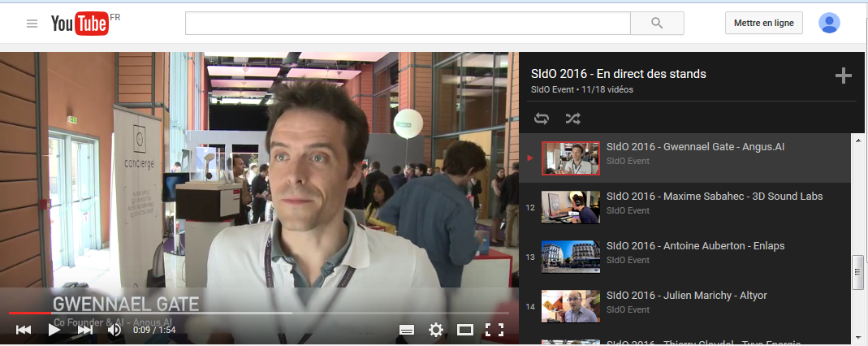
Task: Toggle subtitles on the video
Action: point(407,330)
